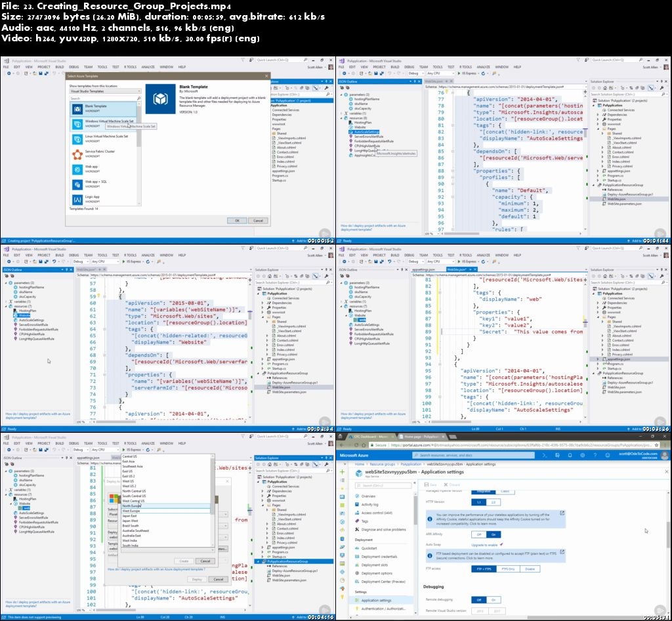The image size is (672, 621).
Task: Open the feedback smiley in Azure portal header
Action: click(607, 455)
